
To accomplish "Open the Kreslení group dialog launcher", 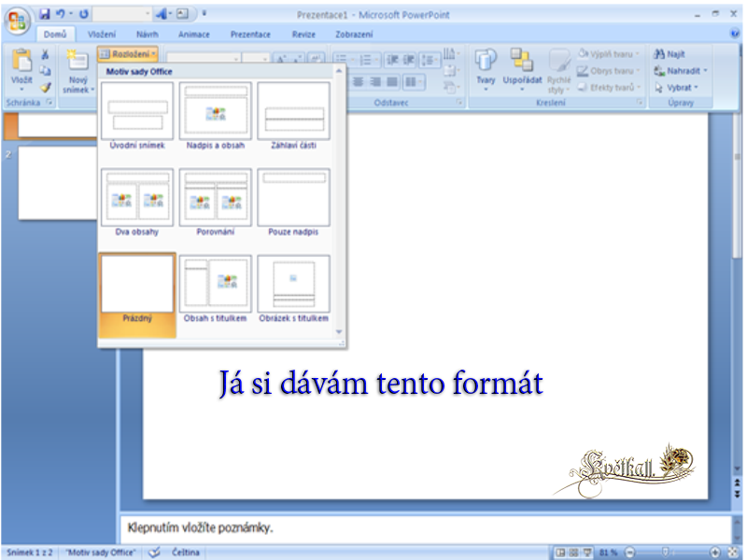I will click(x=640, y=103).
